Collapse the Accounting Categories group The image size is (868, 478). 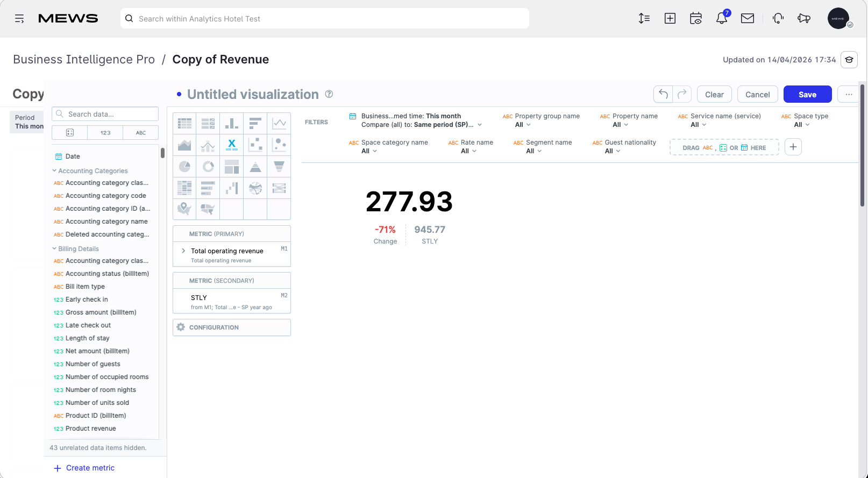click(x=90, y=171)
